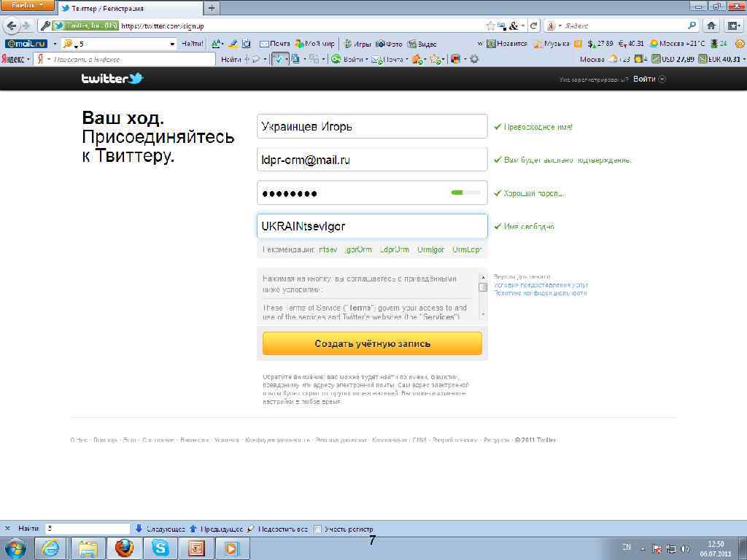Click the terms of service box scrollbar
747x560 pixels.
pyautogui.click(x=483, y=295)
